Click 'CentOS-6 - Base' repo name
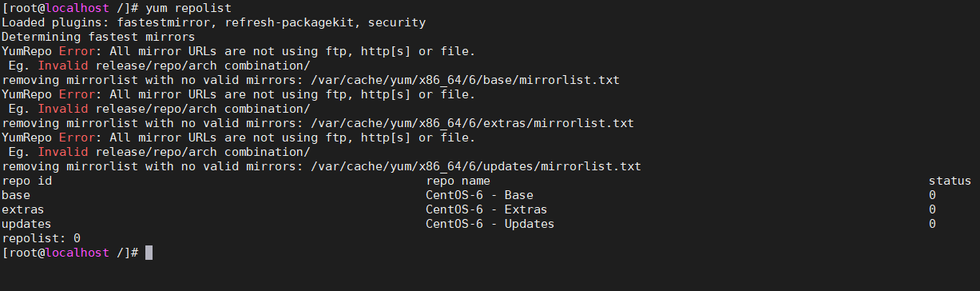980x291 pixels. 479,195
